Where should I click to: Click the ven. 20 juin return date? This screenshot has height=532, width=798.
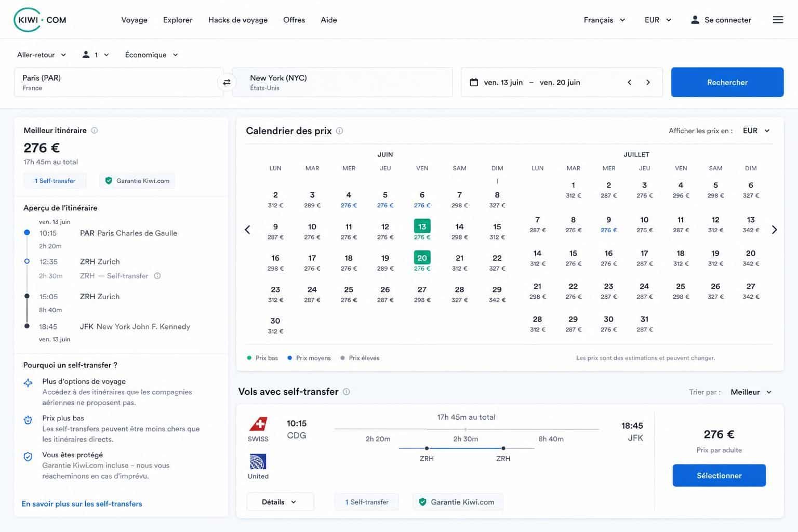[x=560, y=82]
